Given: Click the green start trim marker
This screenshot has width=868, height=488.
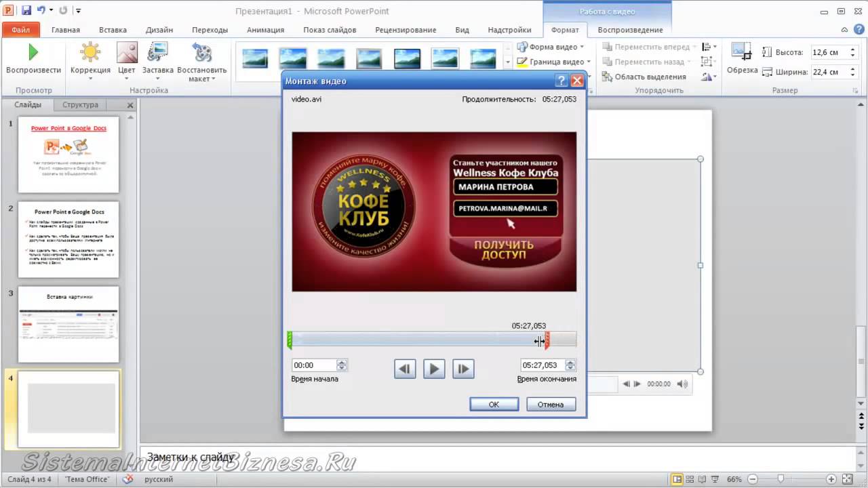Looking at the screenshot, I should tap(290, 340).
